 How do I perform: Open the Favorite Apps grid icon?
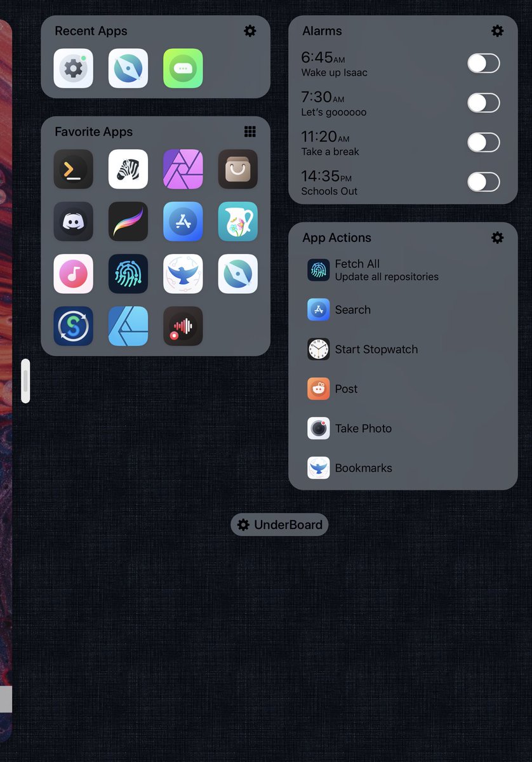(250, 131)
